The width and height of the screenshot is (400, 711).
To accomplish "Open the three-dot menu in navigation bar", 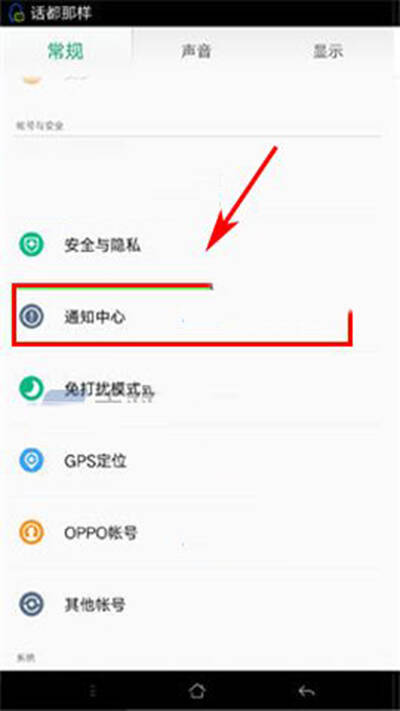I will pyautogui.click(x=93, y=691).
